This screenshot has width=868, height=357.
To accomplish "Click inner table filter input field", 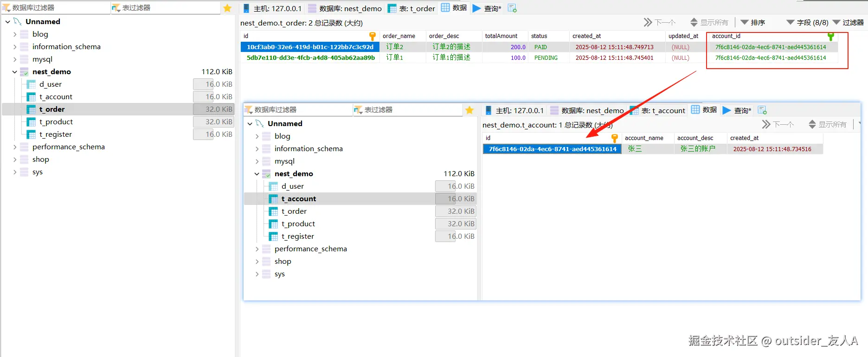I will coord(407,110).
